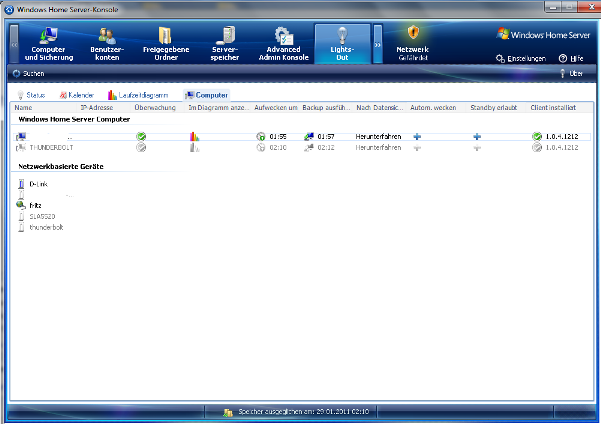The width and height of the screenshot is (601, 424).
Task: Sort by Name column header
Action: click(23, 108)
